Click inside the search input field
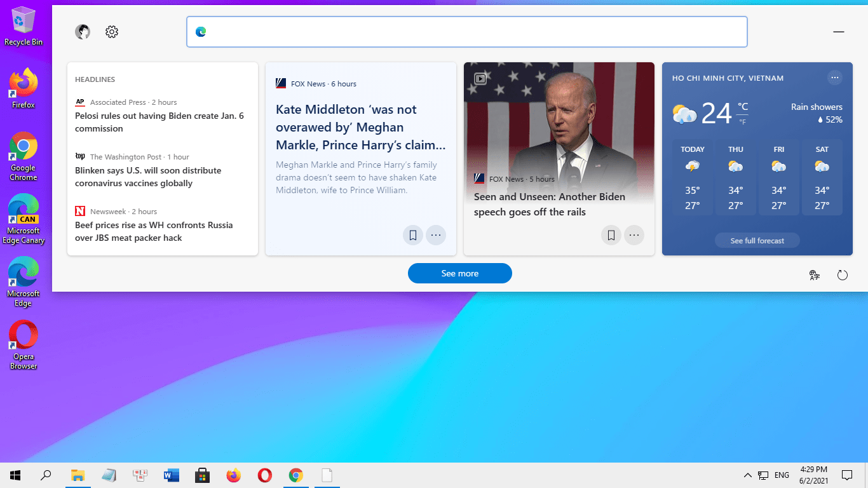The image size is (868, 488). tap(445, 31)
